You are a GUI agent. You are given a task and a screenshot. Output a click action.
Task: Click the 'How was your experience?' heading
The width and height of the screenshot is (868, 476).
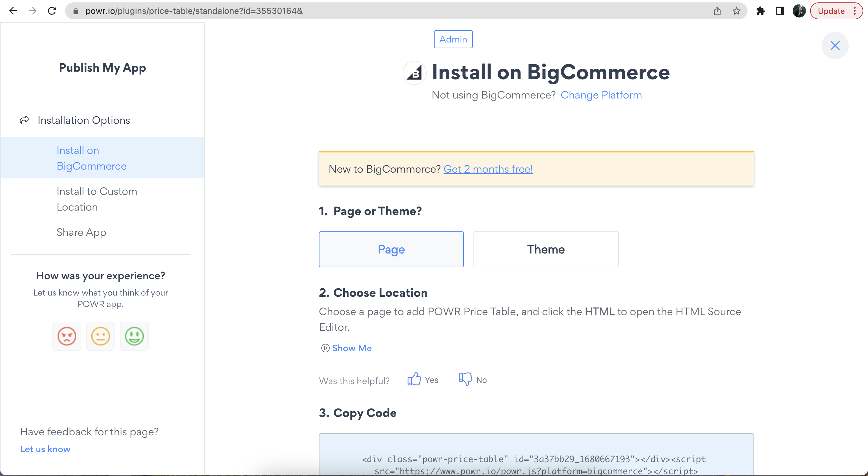pyautogui.click(x=101, y=276)
